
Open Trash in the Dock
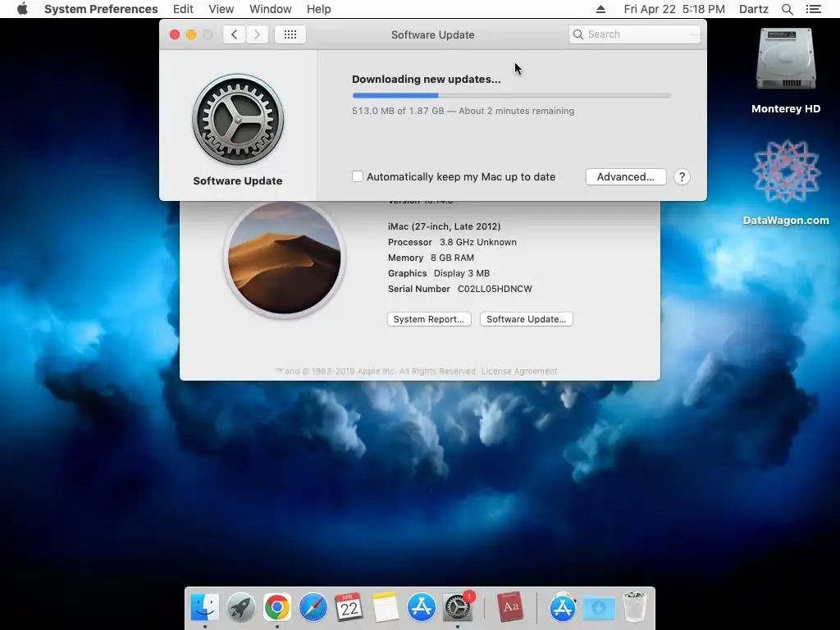[635, 608]
